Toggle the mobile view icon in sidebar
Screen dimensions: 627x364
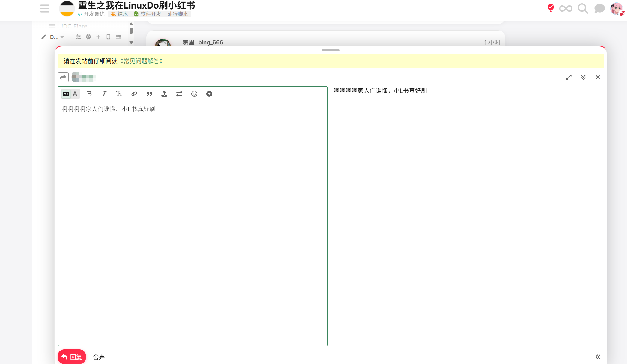[108, 37]
